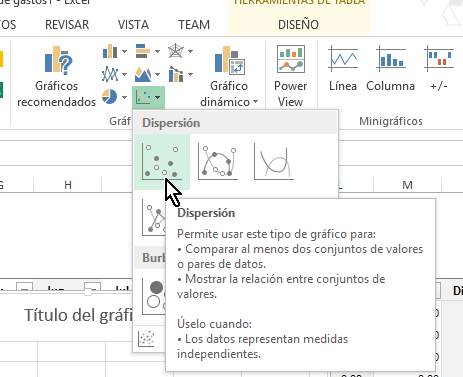Insert a bar chart

[143, 51]
